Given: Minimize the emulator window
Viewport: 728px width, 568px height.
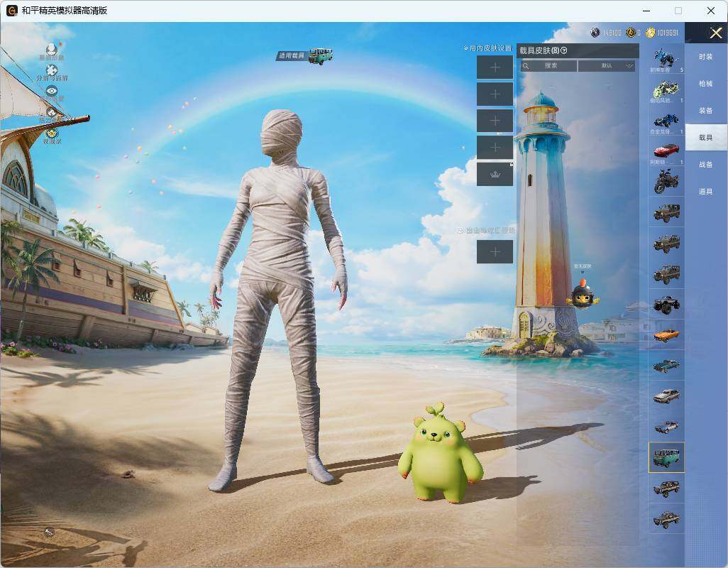Looking at the screenshot, I should point(646,11).
